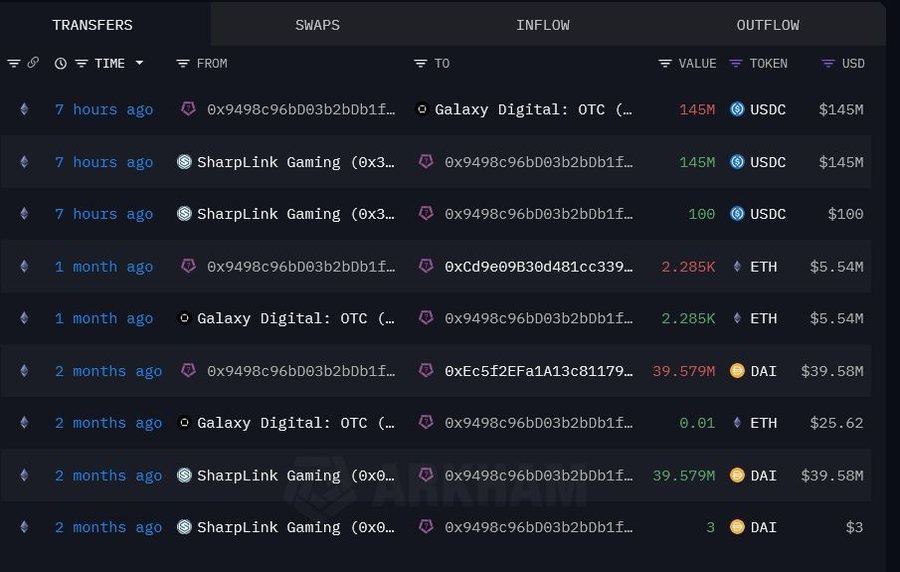Click the clock icon beside TIME

pos(60,64)
